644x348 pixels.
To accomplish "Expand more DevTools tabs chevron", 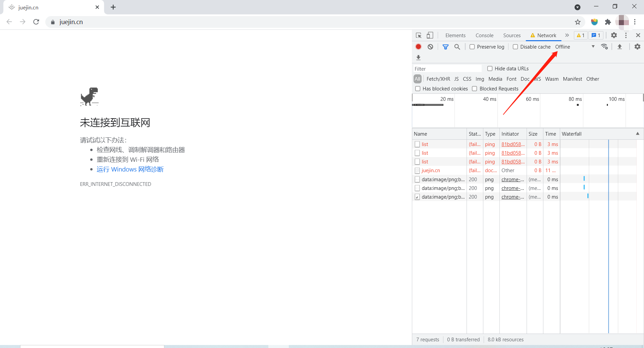I will point(567,35).
